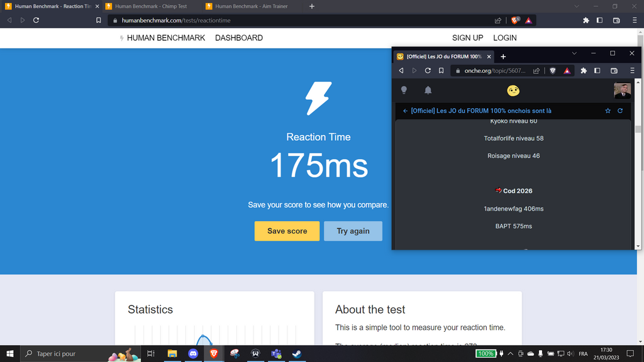This screenshot has height=362, width=644.
Task: Reload the humanbenchmark.com page
Action: click(x=36, y=20)
